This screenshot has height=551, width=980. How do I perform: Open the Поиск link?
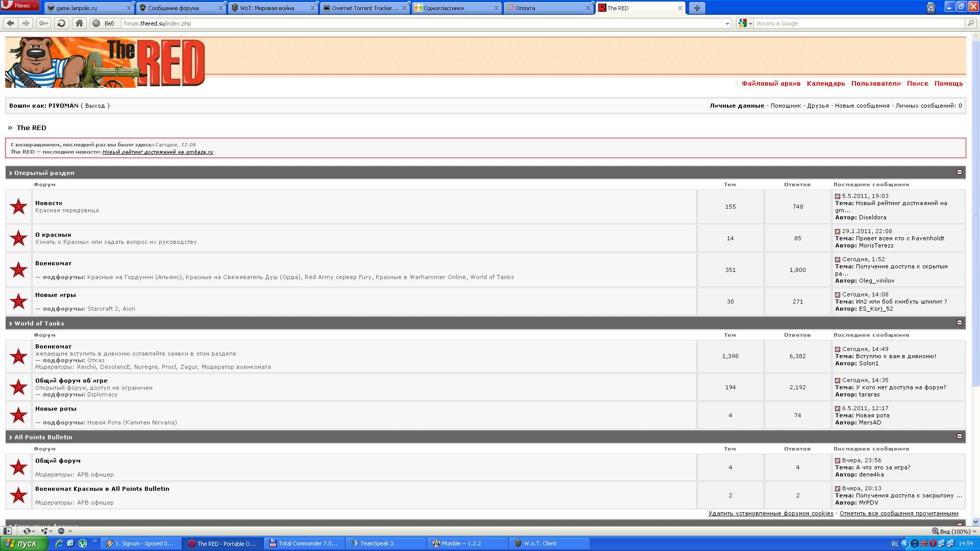click(x=917, y=84)
